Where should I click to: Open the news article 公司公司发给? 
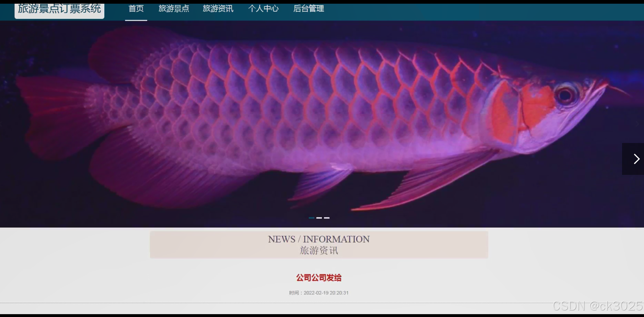(319, 278)
